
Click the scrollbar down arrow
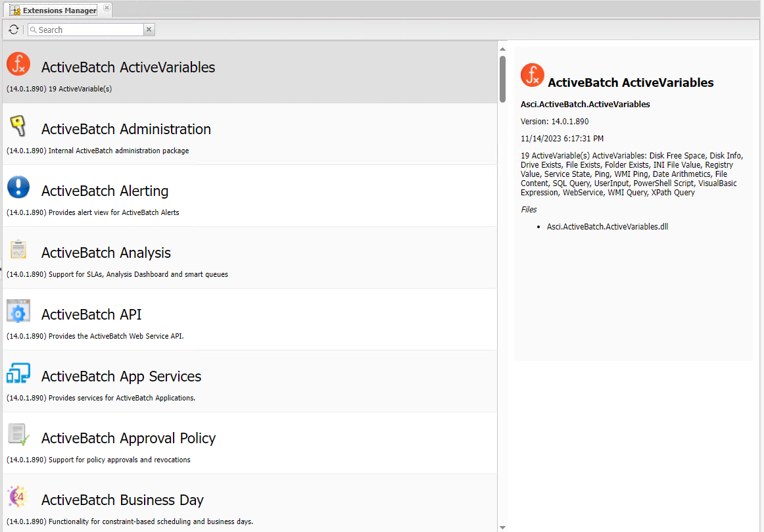502,527
